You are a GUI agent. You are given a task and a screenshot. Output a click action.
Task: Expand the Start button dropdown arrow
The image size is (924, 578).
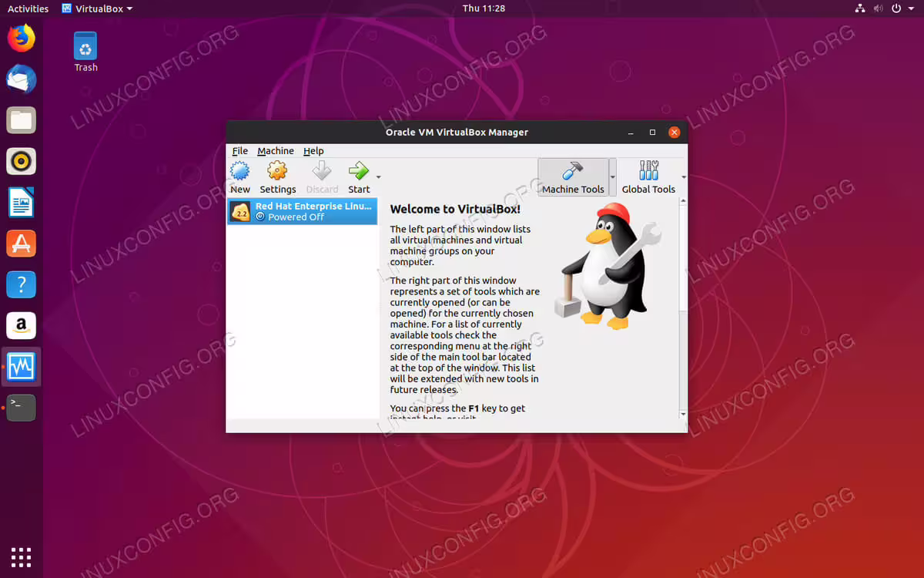point(378,177)
